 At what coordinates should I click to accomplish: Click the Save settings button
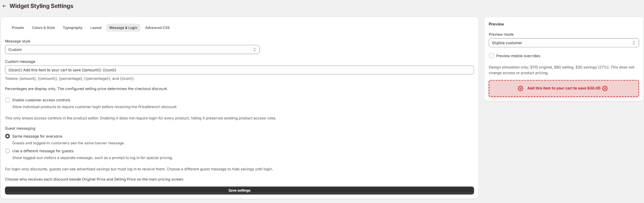pyautogui.click(x=239, y=190)
